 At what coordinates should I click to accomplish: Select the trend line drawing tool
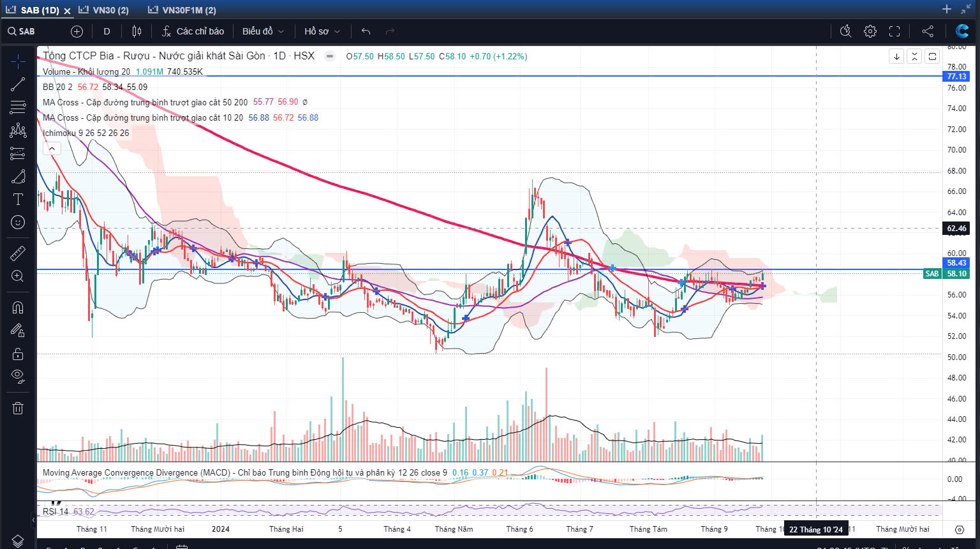pyautogui.click(x=18, y=84)
